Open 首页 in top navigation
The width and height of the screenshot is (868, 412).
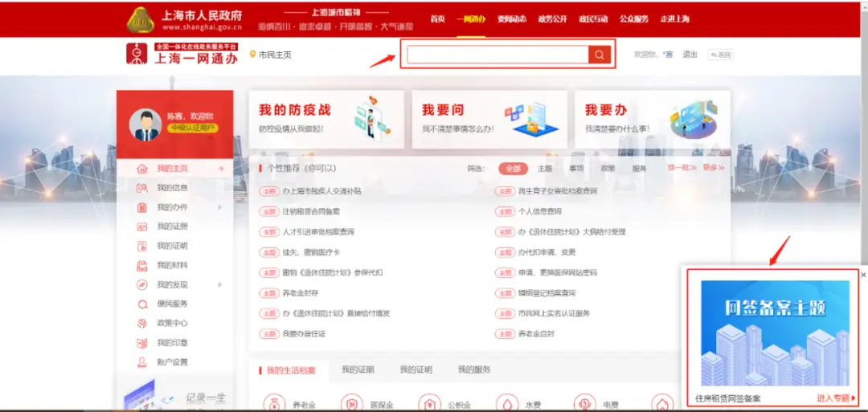pos(437,18)
